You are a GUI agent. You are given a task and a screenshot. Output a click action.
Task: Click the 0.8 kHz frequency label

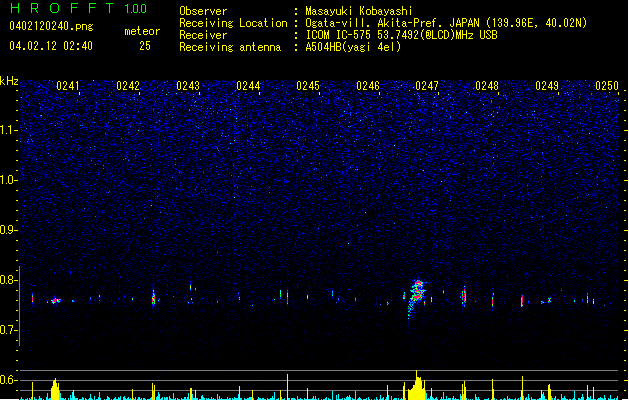pyautogui.click(x=8, y=280)
